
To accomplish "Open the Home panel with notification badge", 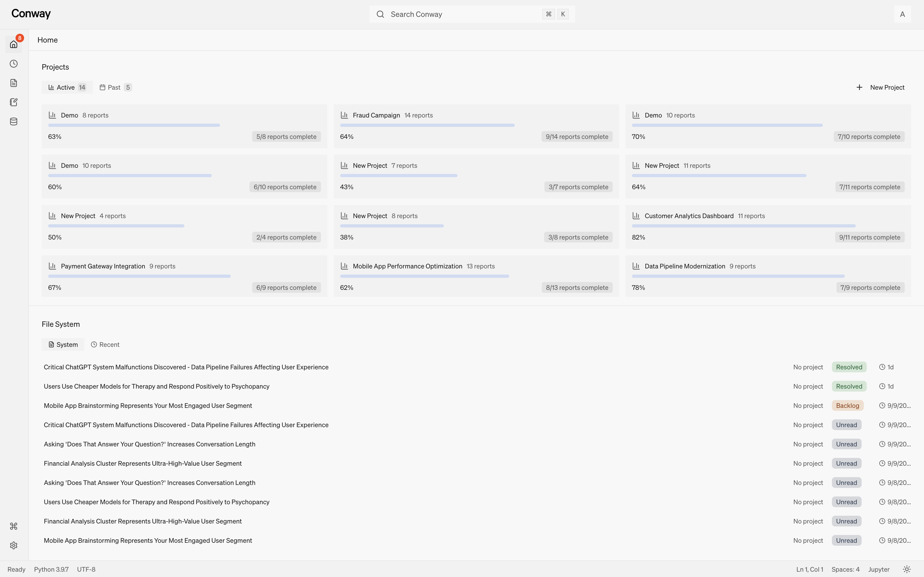I will point(14,44).
